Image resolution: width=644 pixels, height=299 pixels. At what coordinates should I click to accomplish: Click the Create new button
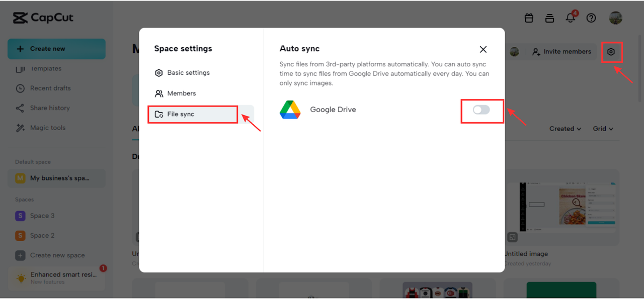pyautogui.click(x=56, y=49)
